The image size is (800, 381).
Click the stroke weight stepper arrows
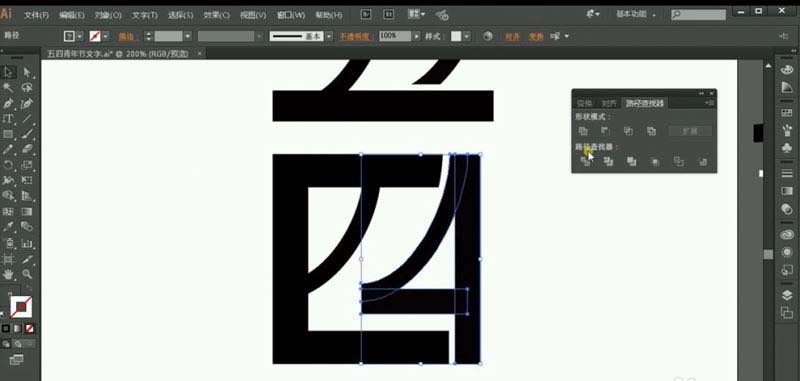click(x=148, y=36)
